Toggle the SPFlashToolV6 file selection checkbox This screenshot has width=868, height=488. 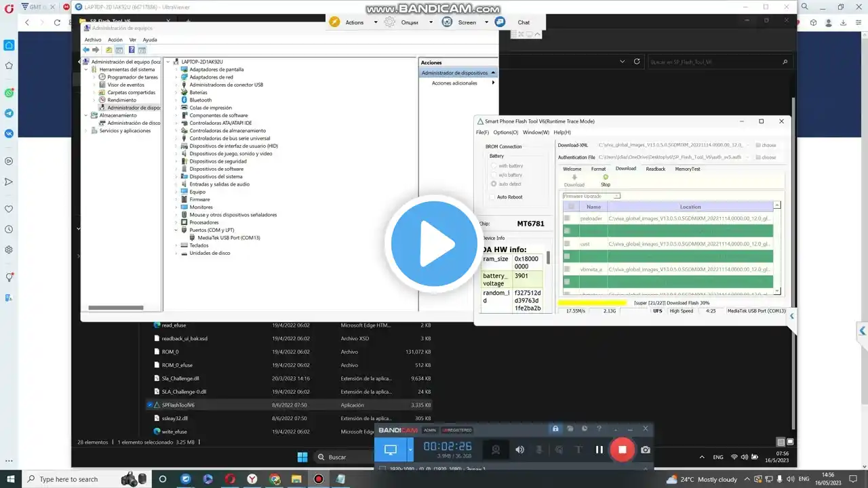click(150, 405)
